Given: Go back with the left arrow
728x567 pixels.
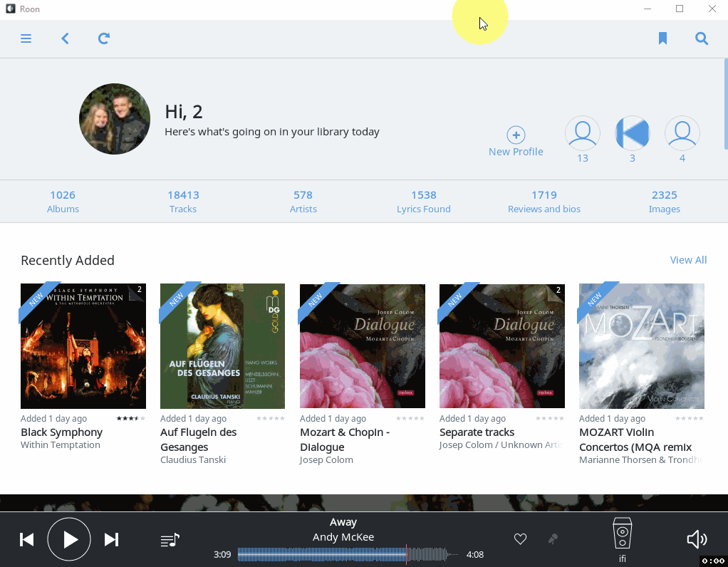Looking at the screenshot, I should coord(65,38).
